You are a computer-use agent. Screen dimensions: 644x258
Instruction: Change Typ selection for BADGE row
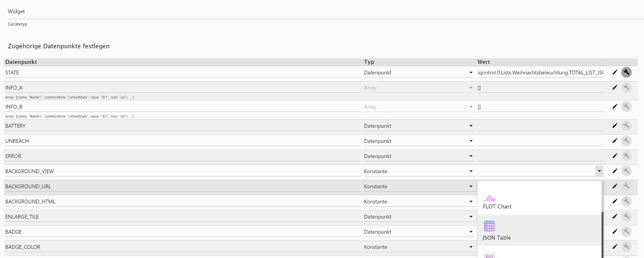(419, 232)
